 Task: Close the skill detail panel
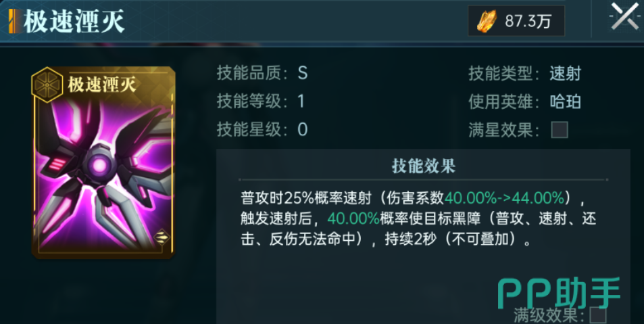(625, 16)
